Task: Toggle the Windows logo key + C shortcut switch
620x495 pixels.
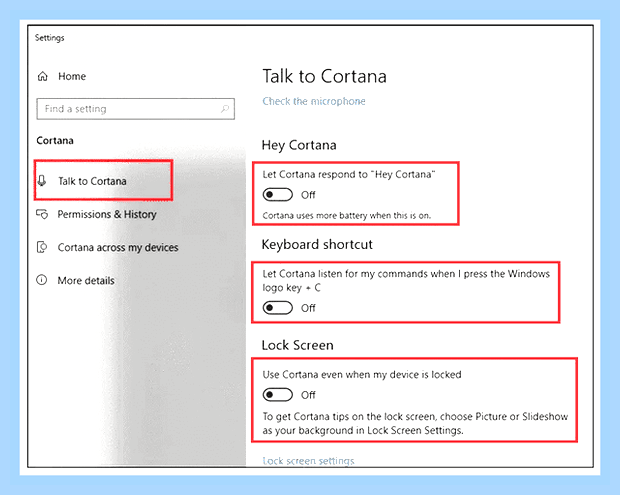Action: (278, 308)
